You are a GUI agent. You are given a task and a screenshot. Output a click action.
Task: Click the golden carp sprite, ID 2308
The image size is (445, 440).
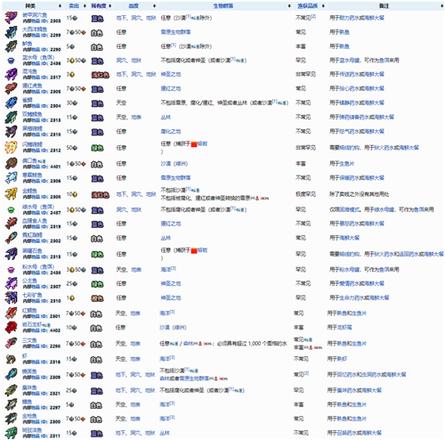coord(11,194)
